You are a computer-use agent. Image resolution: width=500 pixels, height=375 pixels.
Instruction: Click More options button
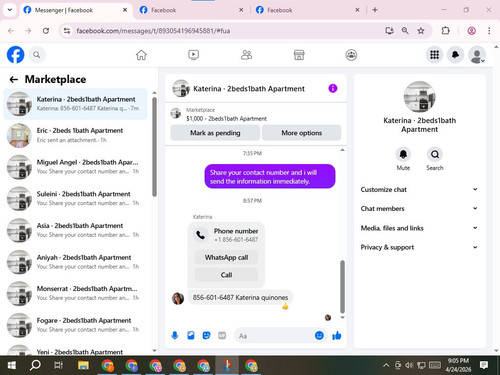click(302, 133)
